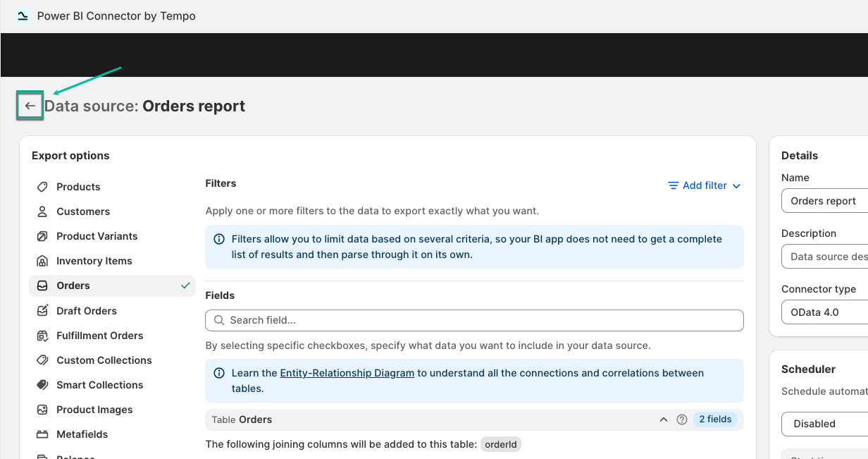Screen dimensions: 868x459
Task: Click the Search field input box
Action: pos(474,320)
